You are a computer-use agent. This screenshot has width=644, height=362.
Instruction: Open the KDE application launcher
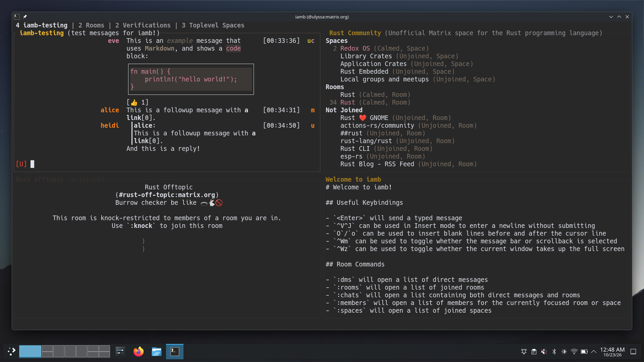pyautogui.click(x=11, y=351)
